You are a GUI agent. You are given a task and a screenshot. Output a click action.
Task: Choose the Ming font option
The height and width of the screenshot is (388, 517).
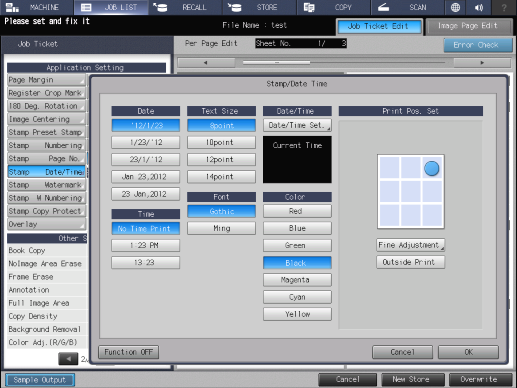[x=221, y=228]
